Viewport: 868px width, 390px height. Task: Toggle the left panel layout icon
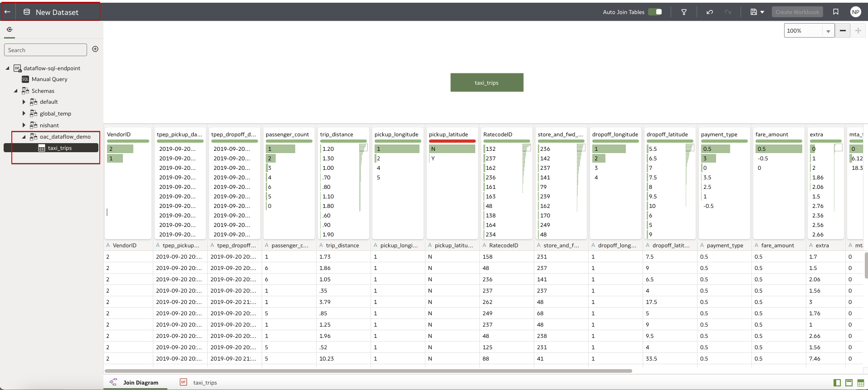point(837,383)
